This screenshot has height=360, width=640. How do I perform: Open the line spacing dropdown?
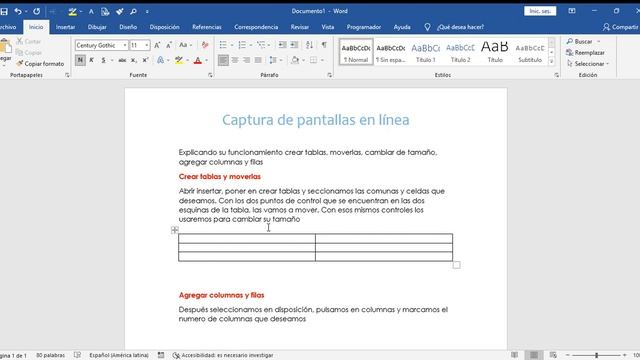[x=281, y=60]
